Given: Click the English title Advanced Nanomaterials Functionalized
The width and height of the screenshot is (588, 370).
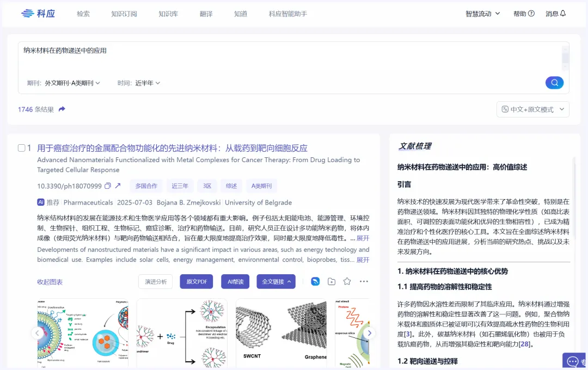Looking at the screenshot, I should pyautogui.click(x=198, y=164).
